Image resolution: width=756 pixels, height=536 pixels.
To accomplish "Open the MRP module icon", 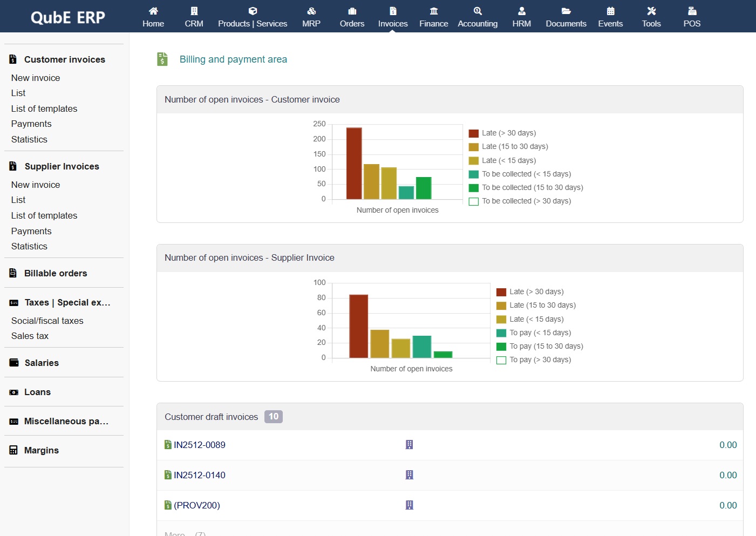I will [x=311, y=16].
